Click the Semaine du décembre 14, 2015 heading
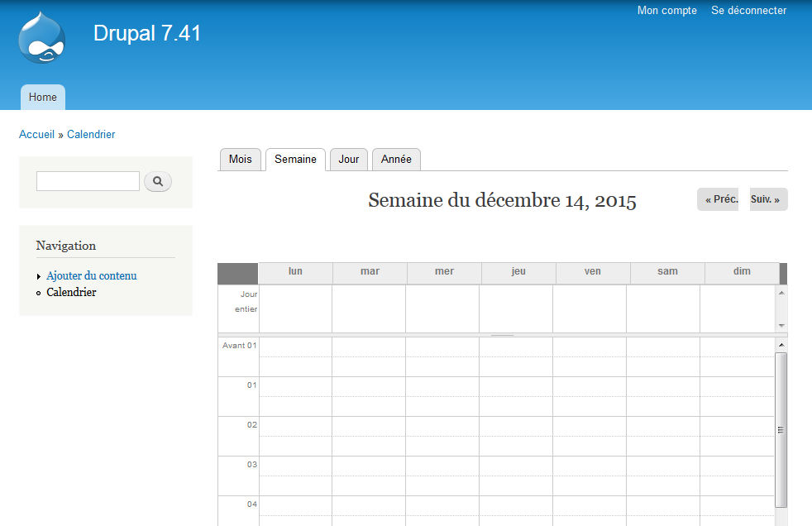812x526 pixels. coord(502,200)
